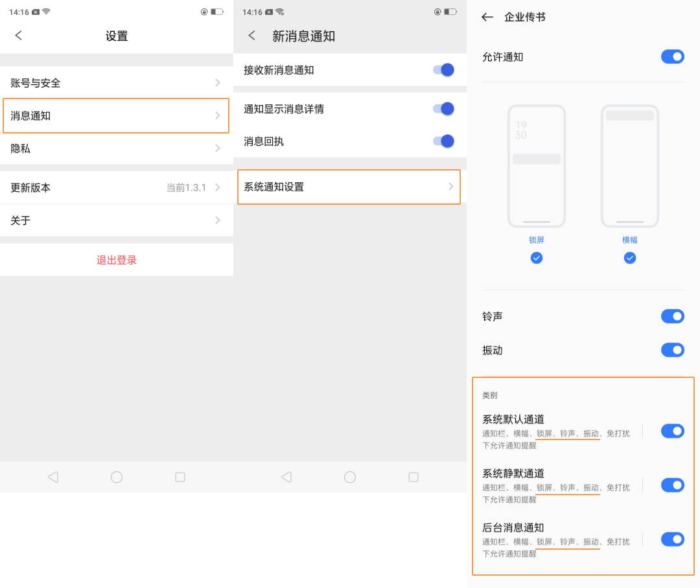Tap 退出登录 button
This screenshot has width=700, height=588.
pyautogui.click(x=117, y=260)
